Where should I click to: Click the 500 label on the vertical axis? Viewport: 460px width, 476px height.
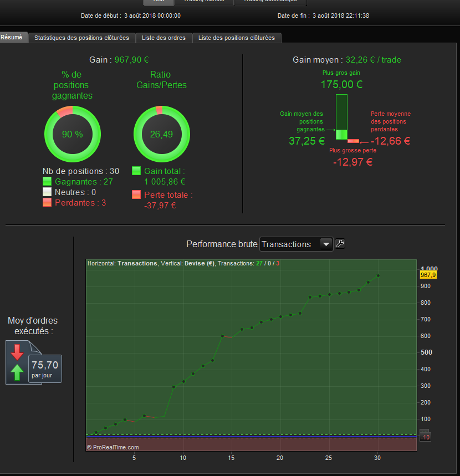(426, 352)
